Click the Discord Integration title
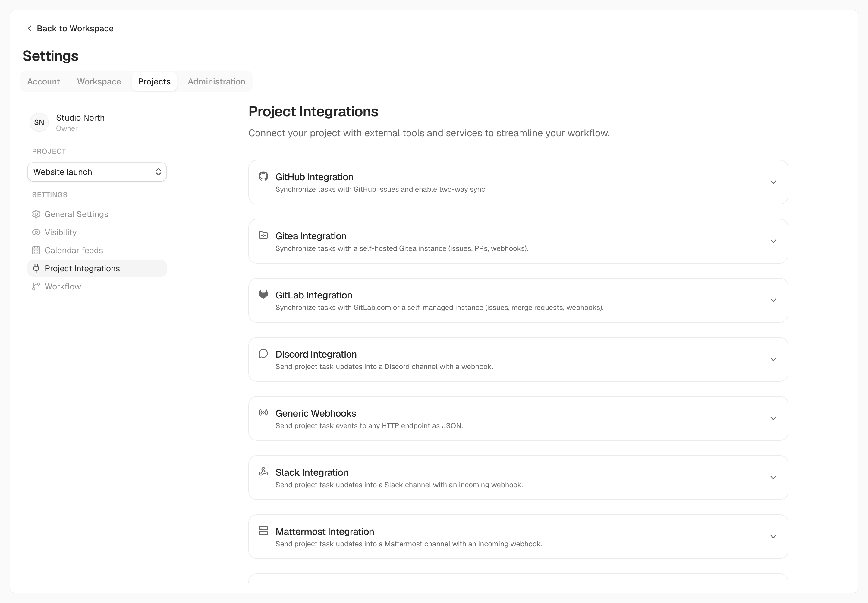 click(316, 354)
